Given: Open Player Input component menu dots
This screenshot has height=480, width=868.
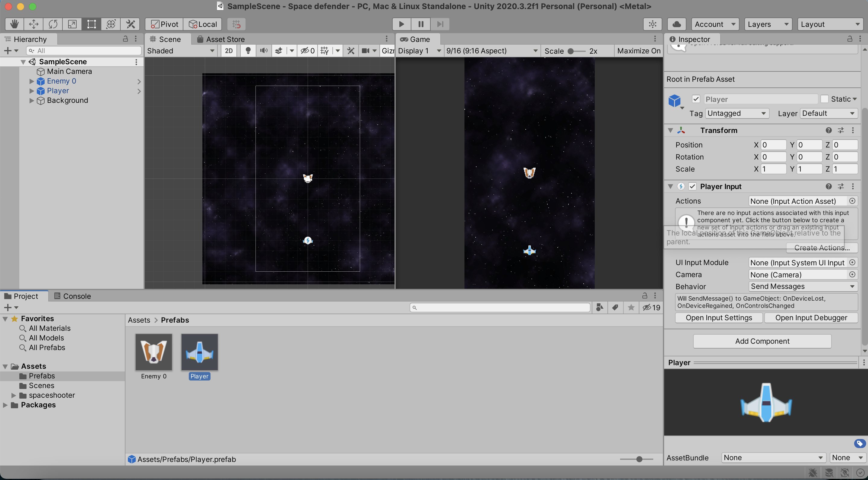Looking at the screenshot, I should pos(853,186).
